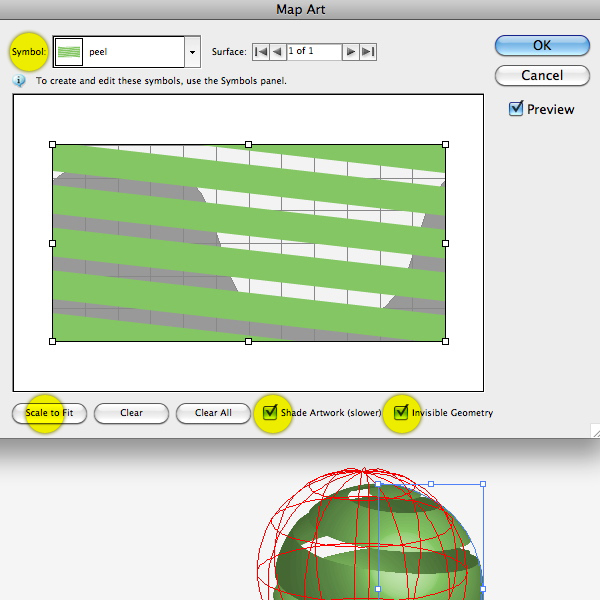The width and height of the screenshot is (600, 600).
Task: Click right-middle handle of mapped artwork
Action: 445,243
